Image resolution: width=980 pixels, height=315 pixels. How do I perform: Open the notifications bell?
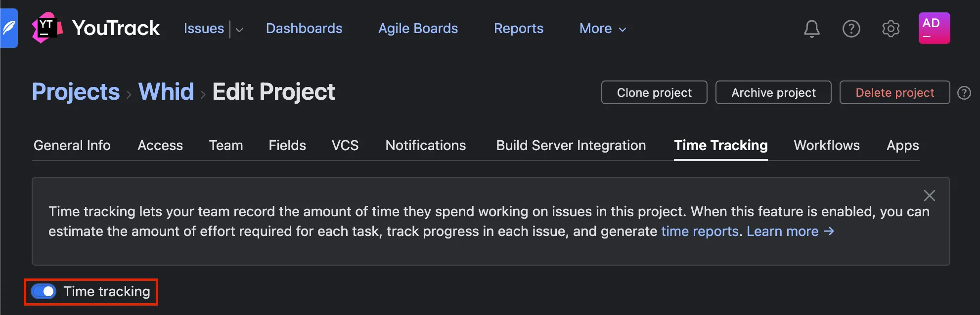coord(811,29)
